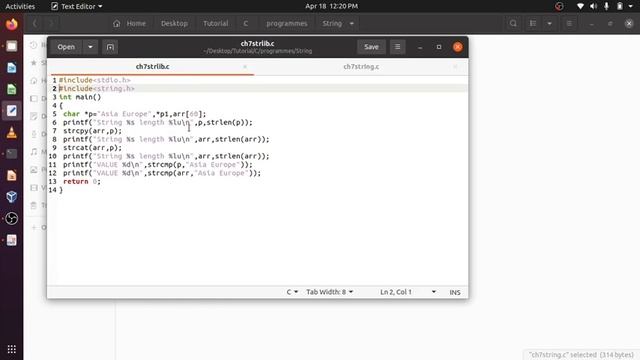Open the network indicator in top bar
Screen dimensions: 640x360
(x=580, y=6)
